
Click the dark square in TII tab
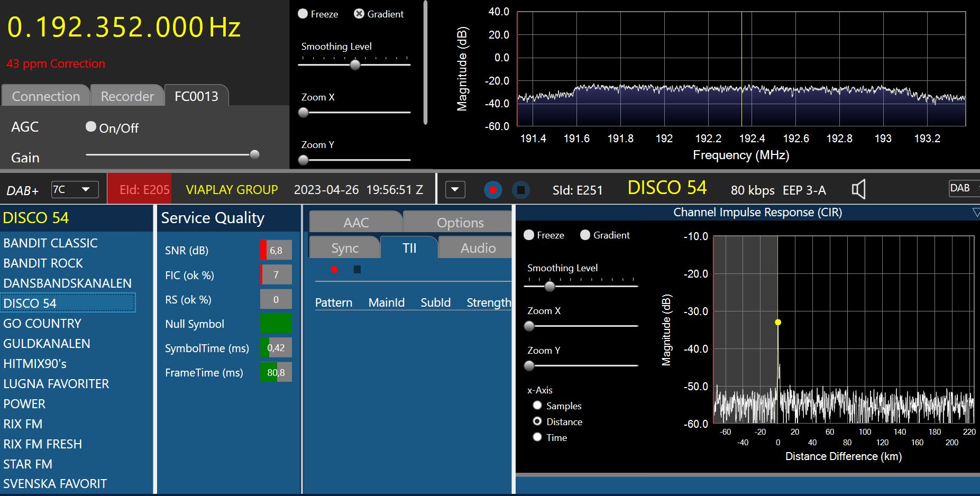[x=357, y=270]
